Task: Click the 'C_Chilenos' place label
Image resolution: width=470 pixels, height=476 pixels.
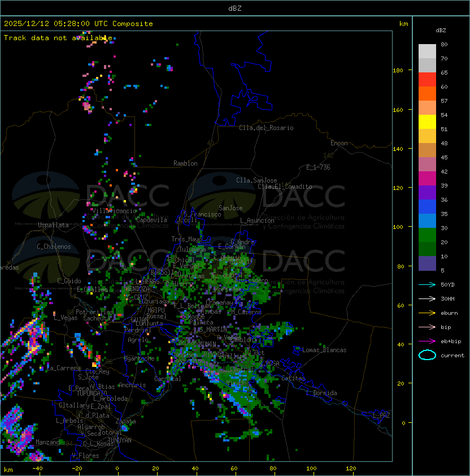Action: pos(54,246)
